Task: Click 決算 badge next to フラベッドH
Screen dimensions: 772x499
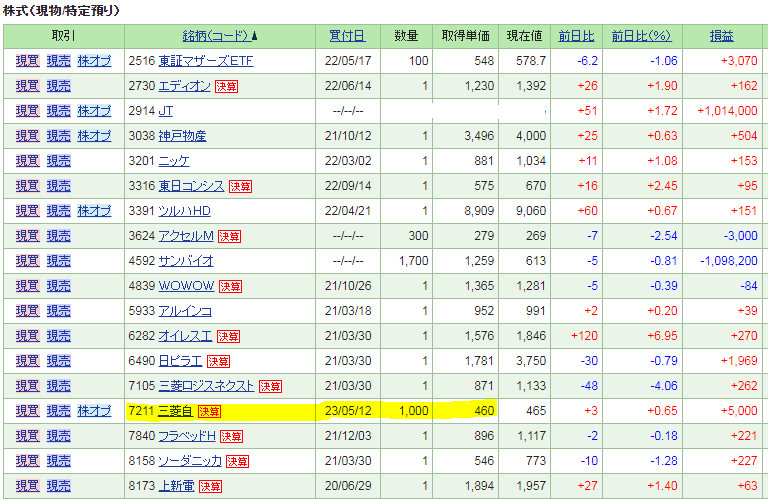Action: [x=231, y=437]
